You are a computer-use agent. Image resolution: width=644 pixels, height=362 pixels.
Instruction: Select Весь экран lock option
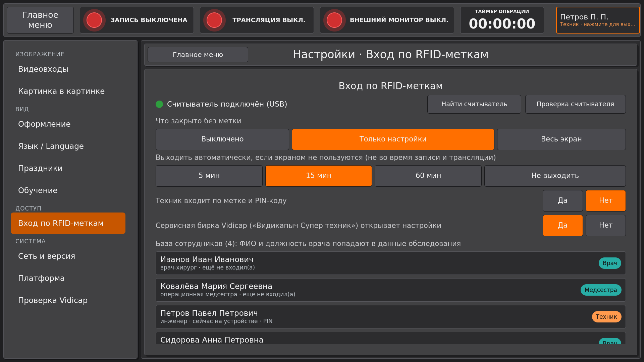(x=561, y=139)
